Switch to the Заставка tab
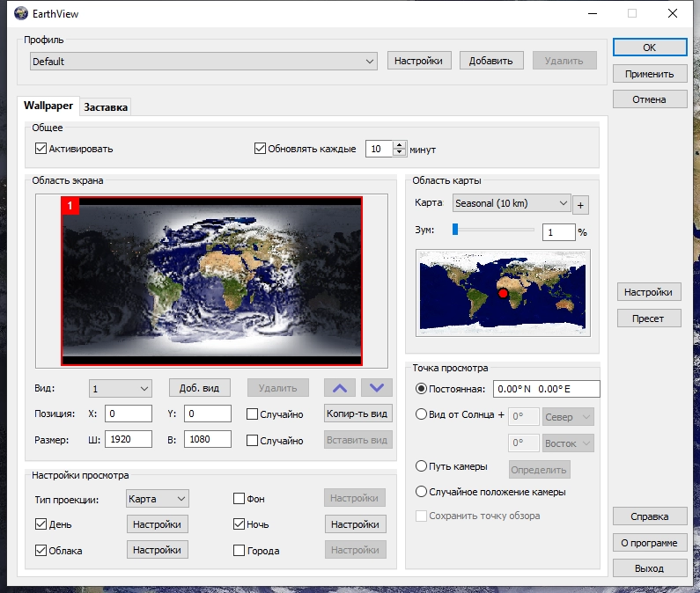Viewport: 700px width, 593px height. point(106,107)
